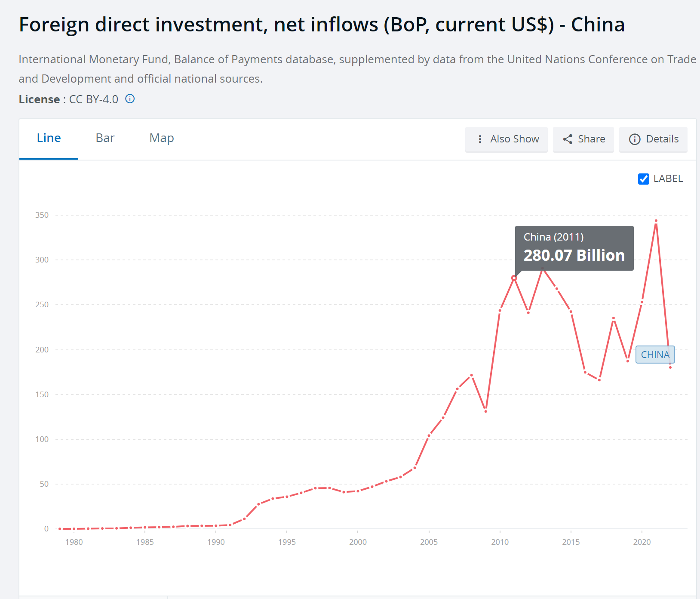This screenshot has width=700, height=599.
Task: Click the three-dot icon beside Also Show
Action: pyautogui.click(x=480, y=139)
